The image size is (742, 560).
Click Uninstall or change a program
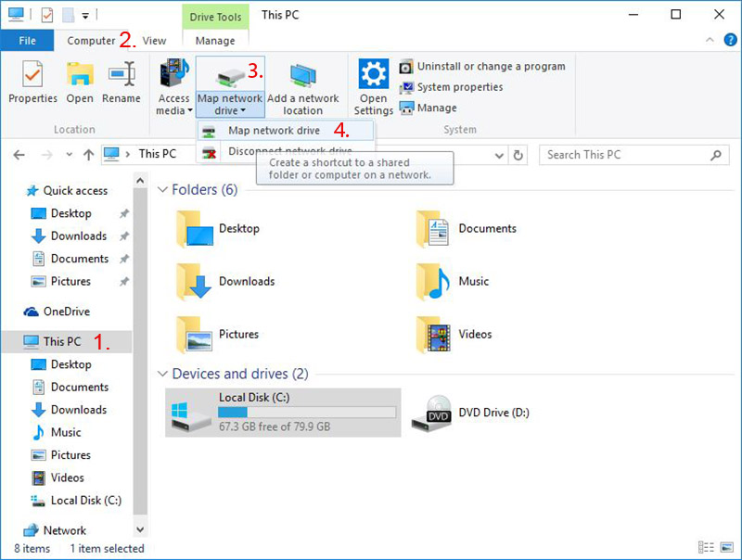click(x=482, y=67)
